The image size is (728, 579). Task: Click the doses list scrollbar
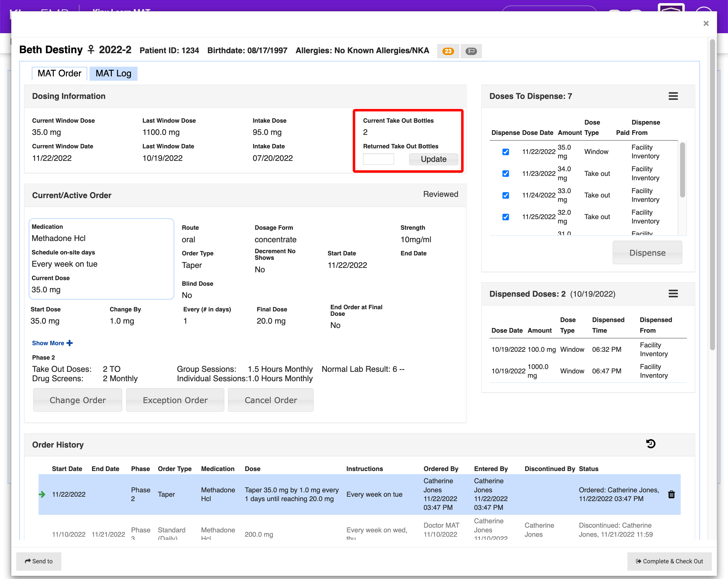point(682,170)
